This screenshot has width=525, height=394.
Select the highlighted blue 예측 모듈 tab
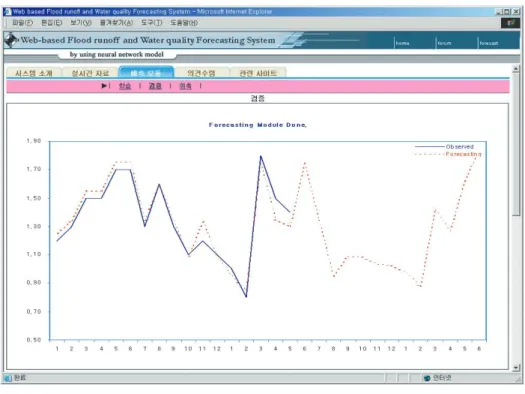(x=146, y=73)
